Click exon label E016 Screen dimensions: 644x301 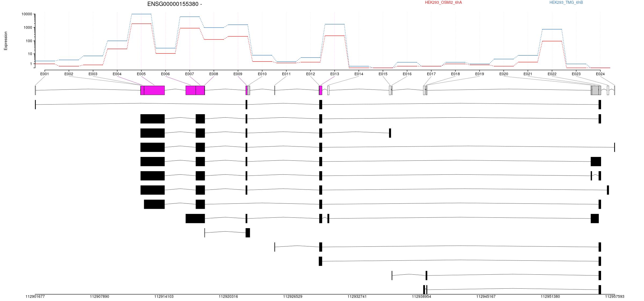click(407, 74)
